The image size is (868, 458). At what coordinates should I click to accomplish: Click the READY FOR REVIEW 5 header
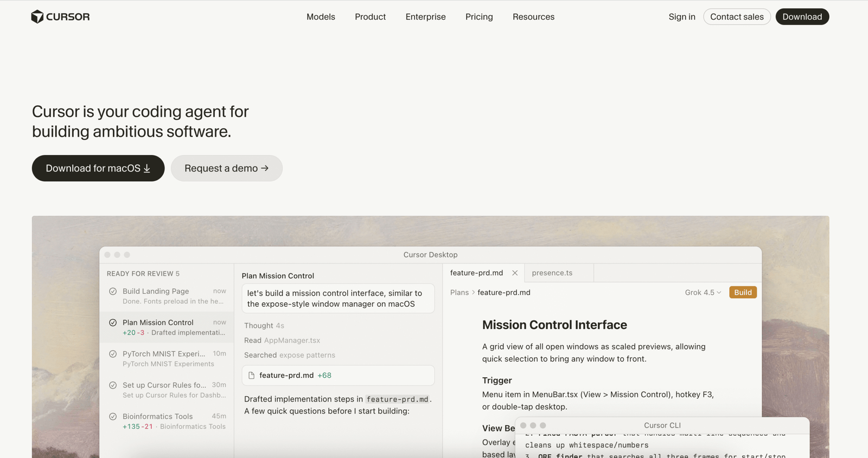(143, 273)
